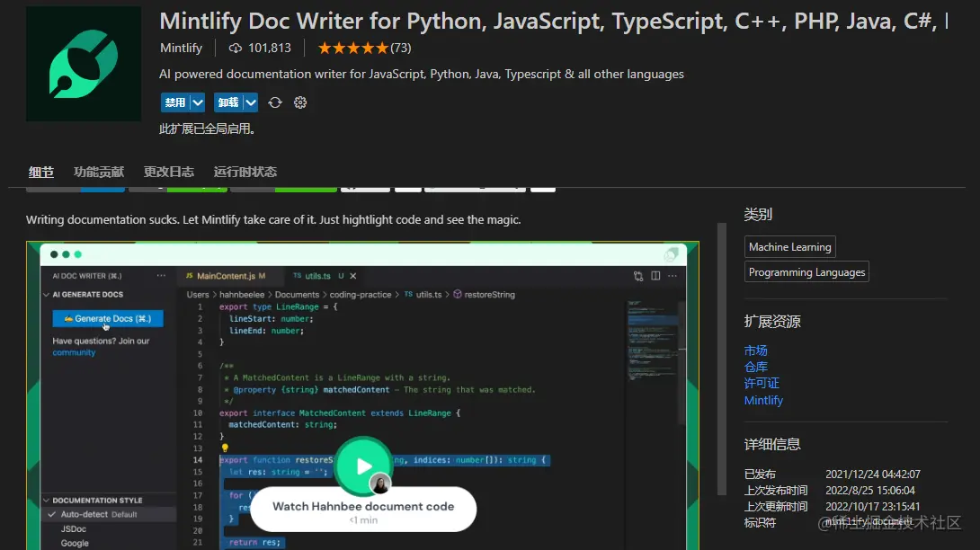Image resolution: width=980 pixels, height=550 pixels.
Task: Click the lightbulb code action icon
Action: (225, 448)
